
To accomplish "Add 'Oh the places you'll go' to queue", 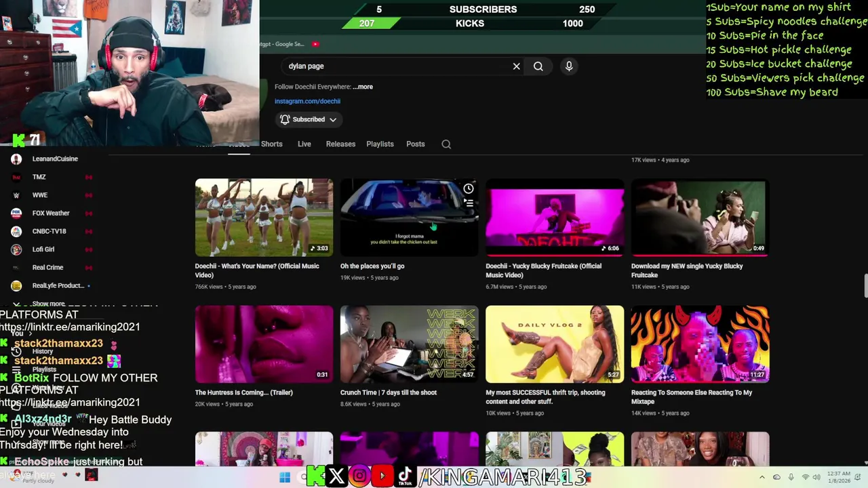I will [469, 203].
